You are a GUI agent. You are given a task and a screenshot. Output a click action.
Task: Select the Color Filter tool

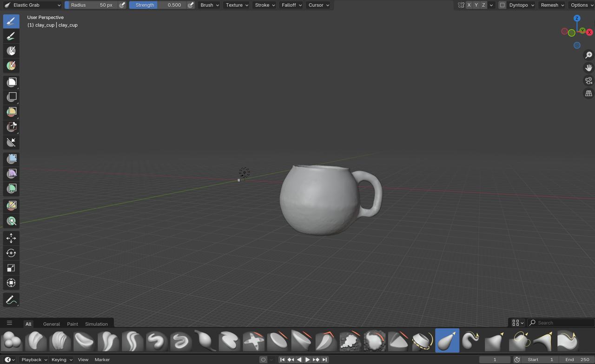[x=11, y=188]
